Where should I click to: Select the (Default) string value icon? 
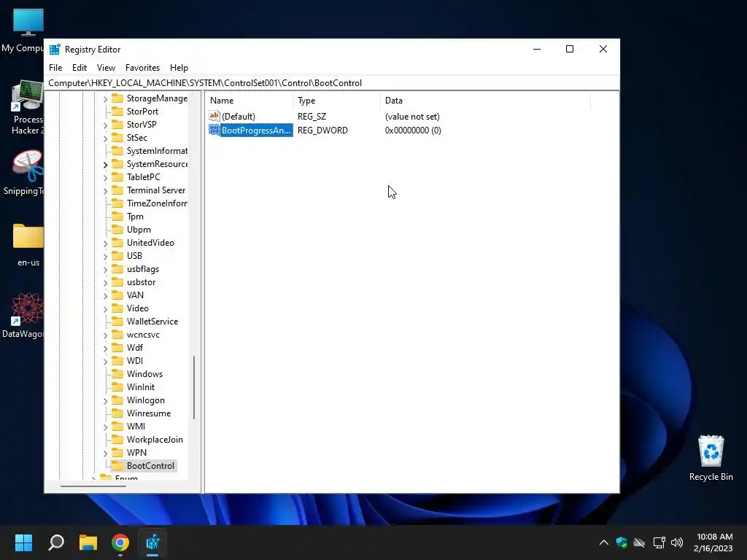pyautogui.click(x=214, y=116)
